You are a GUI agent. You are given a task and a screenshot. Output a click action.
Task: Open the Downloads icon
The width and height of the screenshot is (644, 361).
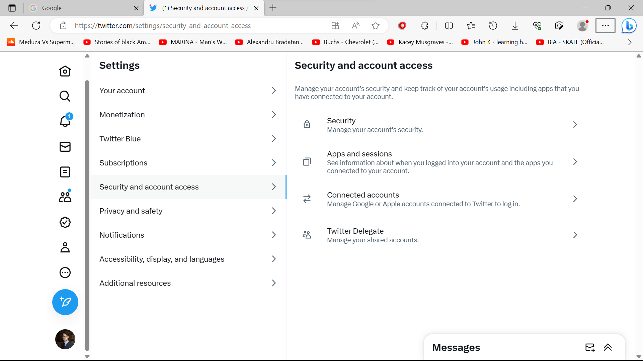coord(515,26)
